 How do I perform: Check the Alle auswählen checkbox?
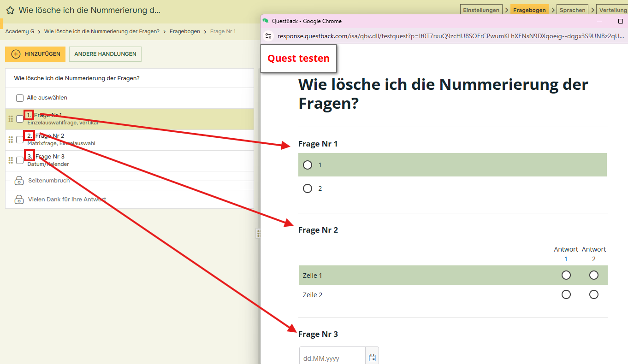pyautogui.click(x=20, y=98)
